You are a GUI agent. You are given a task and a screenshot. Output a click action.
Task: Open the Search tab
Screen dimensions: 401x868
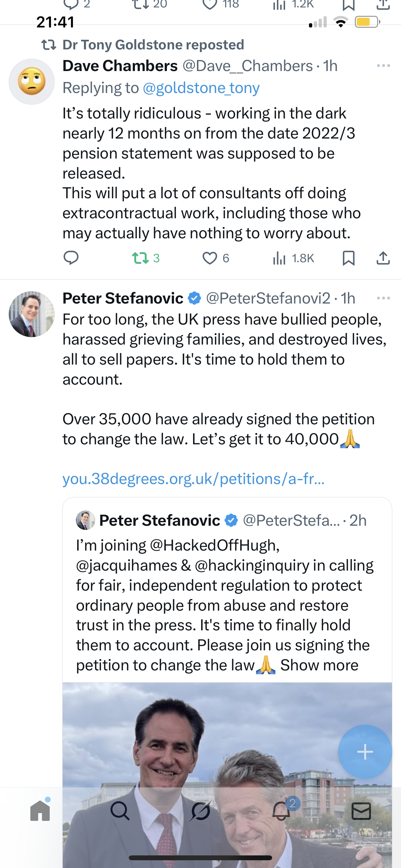[x=120, y=811]
